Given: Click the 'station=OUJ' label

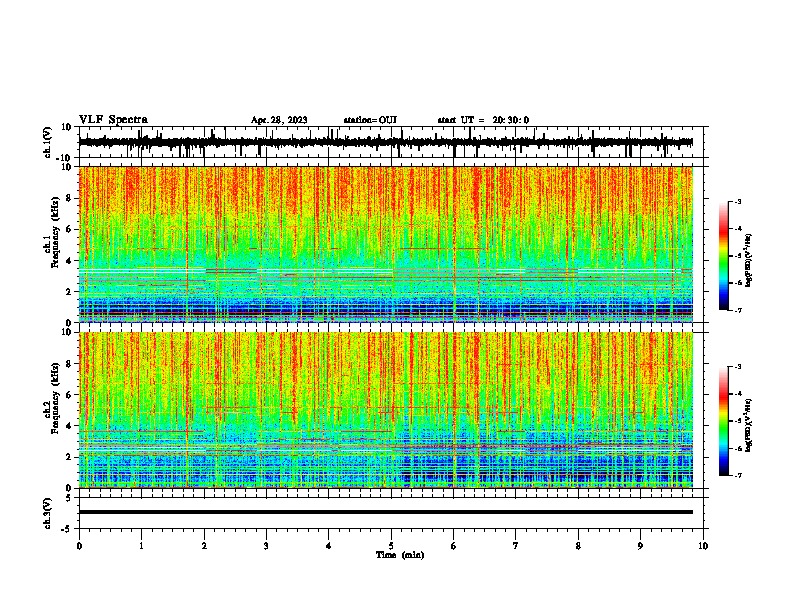Looking at the screenshot, I should click(370, 120).
